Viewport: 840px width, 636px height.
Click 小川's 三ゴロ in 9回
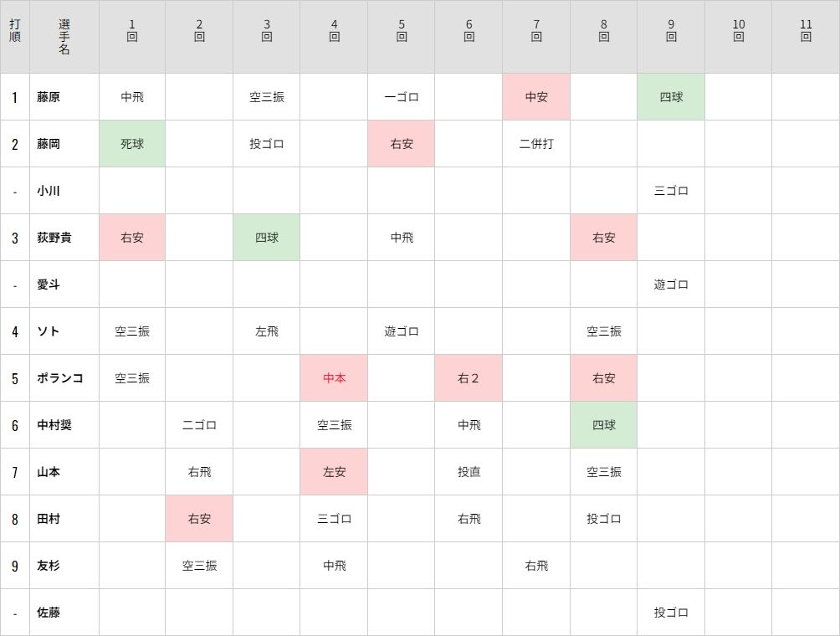click(x=671, y=191)
